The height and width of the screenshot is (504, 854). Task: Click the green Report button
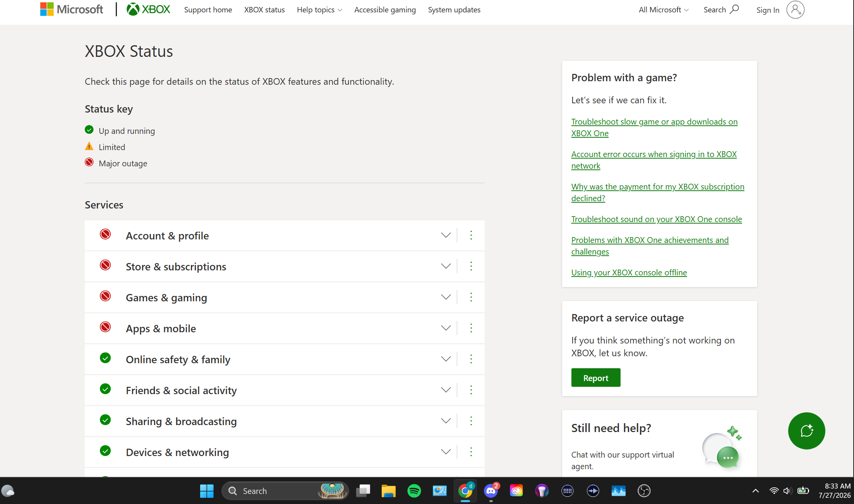(x=596, y=378)
